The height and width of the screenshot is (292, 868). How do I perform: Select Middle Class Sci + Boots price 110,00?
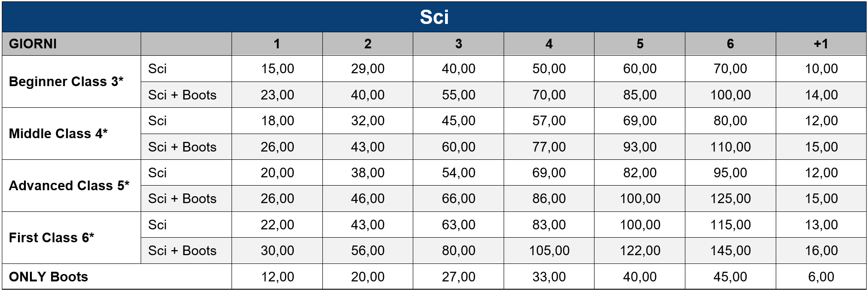click(730, 147)
